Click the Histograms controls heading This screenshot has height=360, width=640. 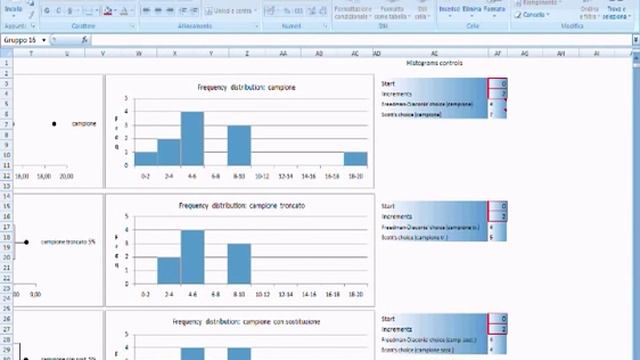(434, 63)
